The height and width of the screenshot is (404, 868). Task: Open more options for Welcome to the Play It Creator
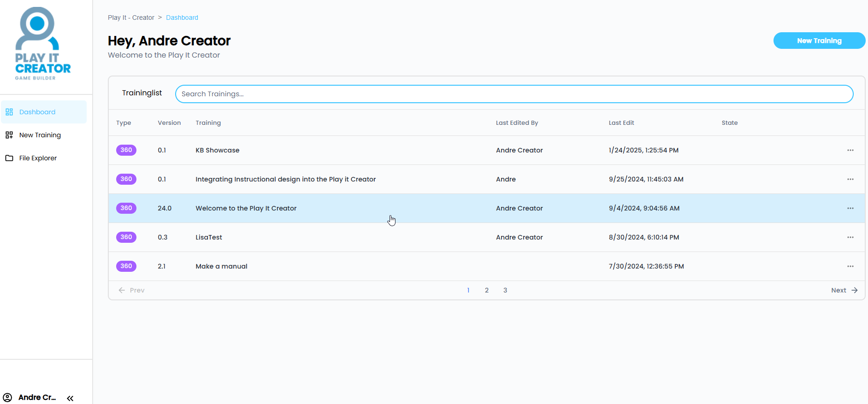pyautogui.click(x=850, y=208)
